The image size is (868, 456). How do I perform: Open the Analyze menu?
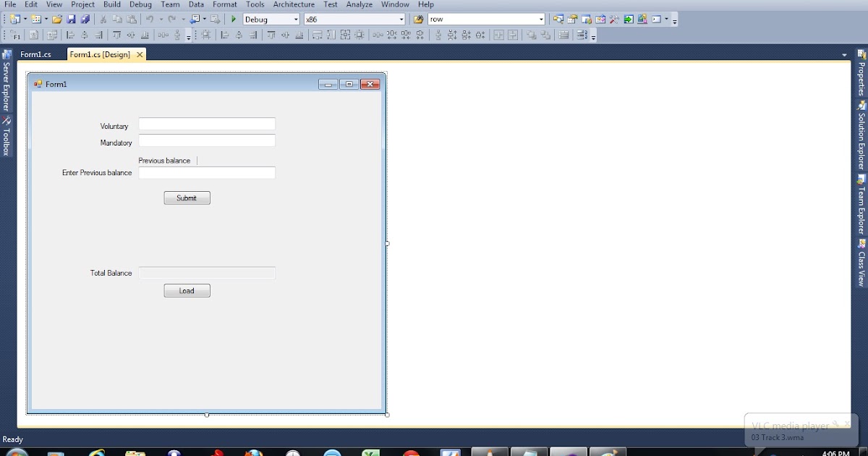pyautogui.click(x=359, y=4)
